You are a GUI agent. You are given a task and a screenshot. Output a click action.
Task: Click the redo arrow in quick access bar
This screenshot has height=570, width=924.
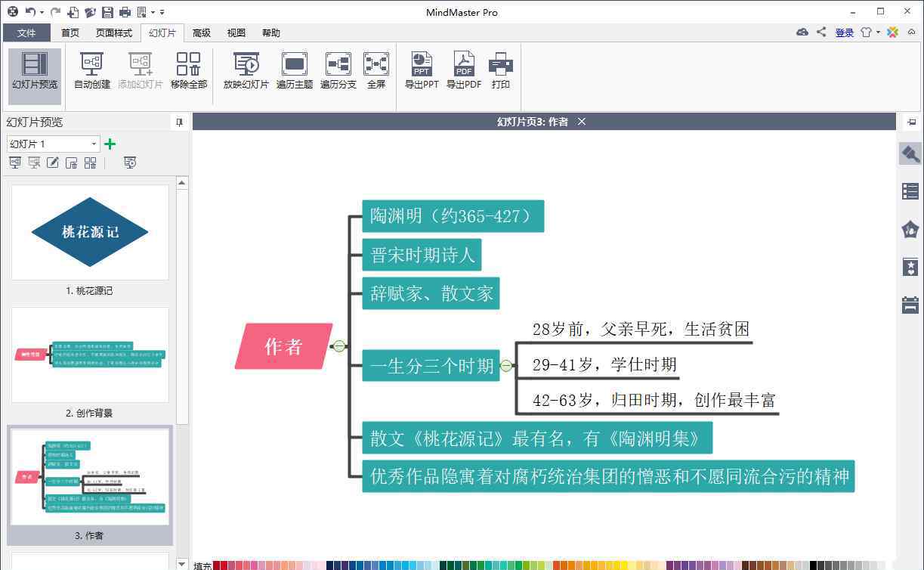pyautogui.click(x=55, y=12)
